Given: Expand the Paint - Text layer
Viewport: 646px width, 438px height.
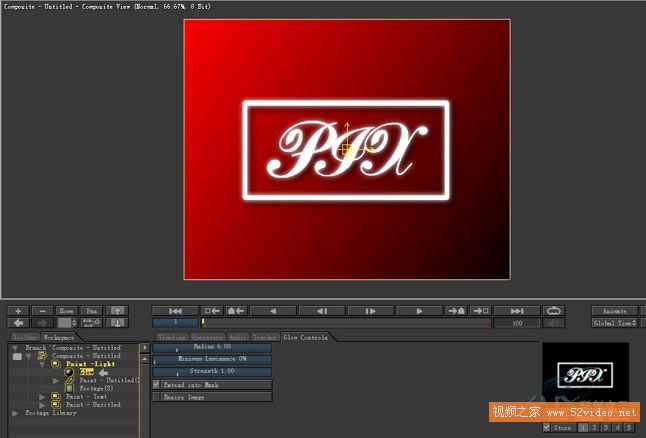Looking at the screenshot, I should (42, 397).
